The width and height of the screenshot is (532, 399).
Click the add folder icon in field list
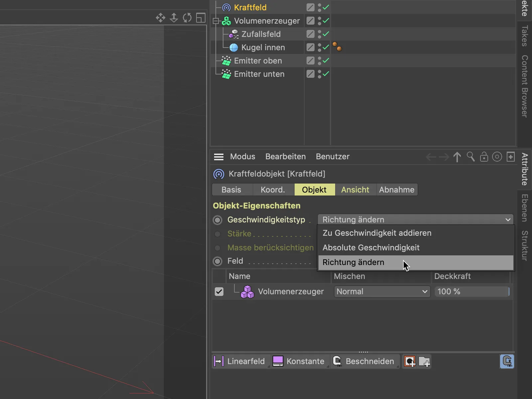424,361
